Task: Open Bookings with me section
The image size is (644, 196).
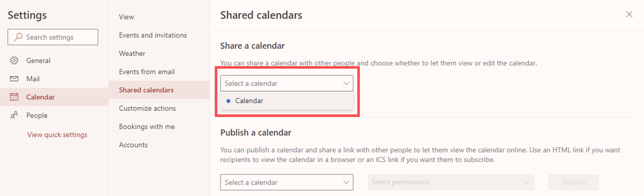Action: point(147,127)
